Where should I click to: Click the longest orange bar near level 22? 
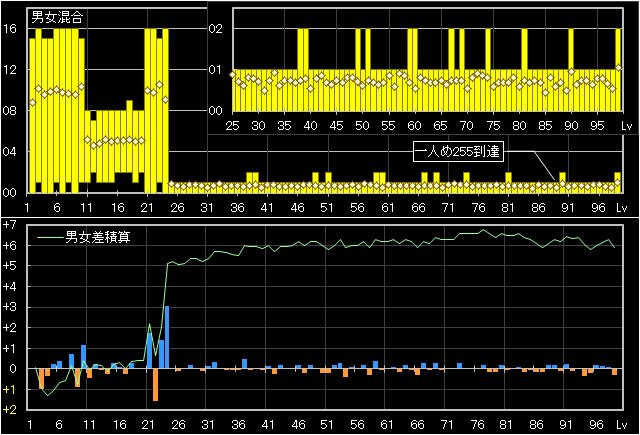[x=156, y=385]
